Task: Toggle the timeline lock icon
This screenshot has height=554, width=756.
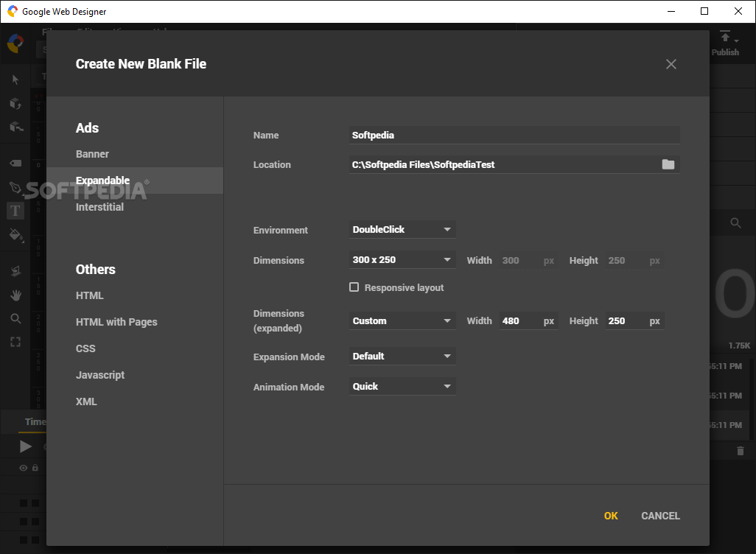Action: tap(35, 468)
